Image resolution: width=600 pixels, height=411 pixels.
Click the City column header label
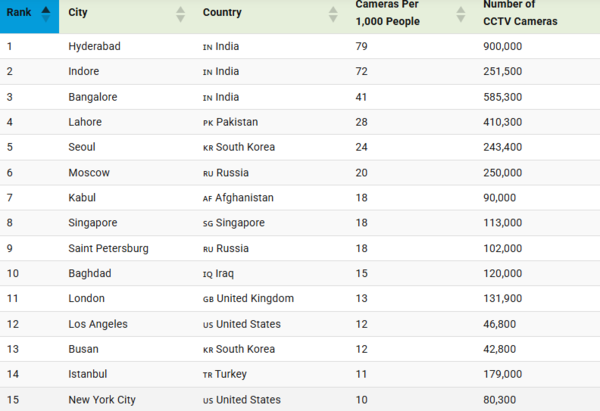coord(77,14)
